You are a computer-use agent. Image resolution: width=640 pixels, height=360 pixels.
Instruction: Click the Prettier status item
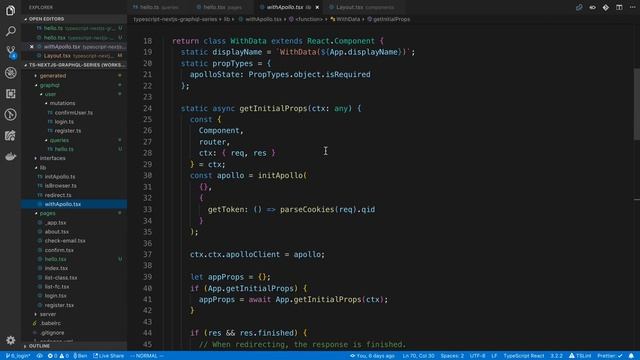(x=610, y=356)
